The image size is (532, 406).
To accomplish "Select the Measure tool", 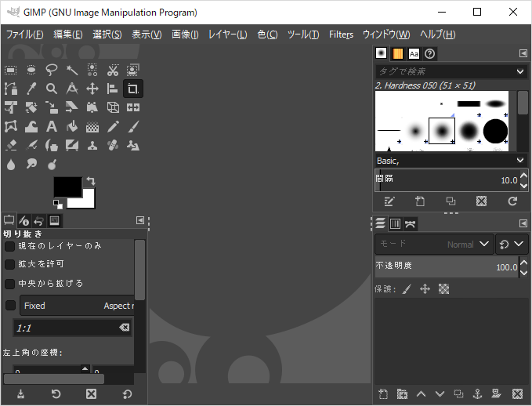I will pos(72,89).
